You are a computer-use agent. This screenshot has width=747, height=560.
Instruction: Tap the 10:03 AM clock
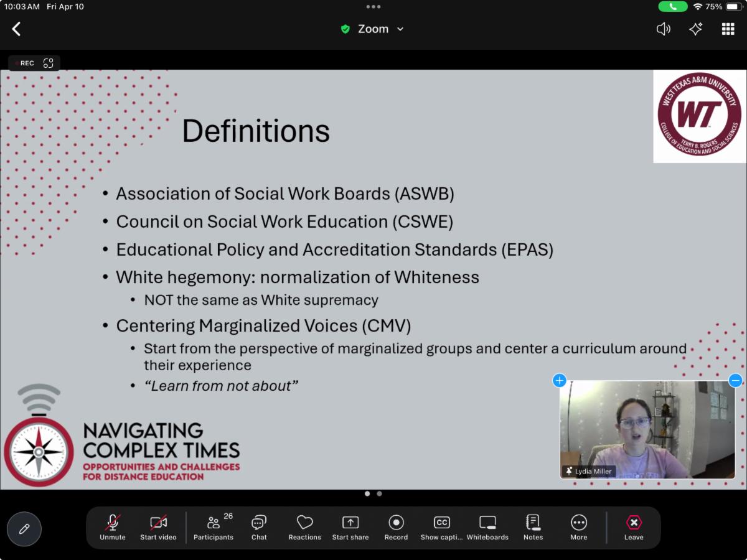tap(22, 7)
